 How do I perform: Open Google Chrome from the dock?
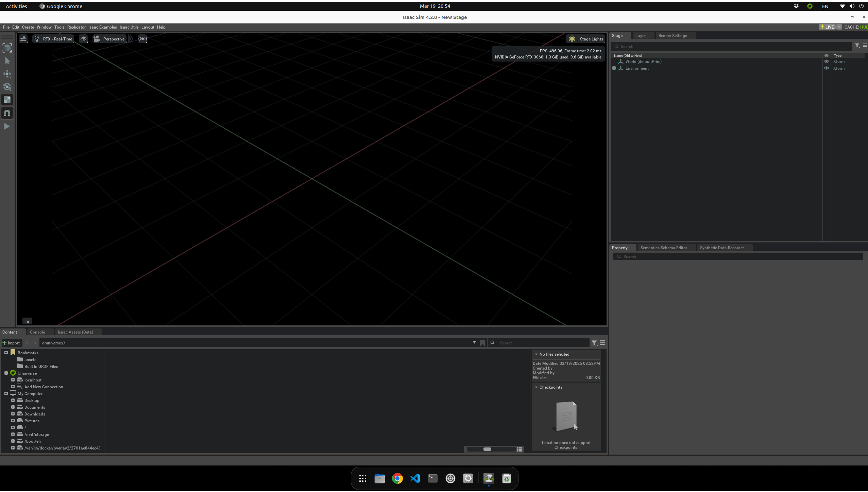point(397,479)
